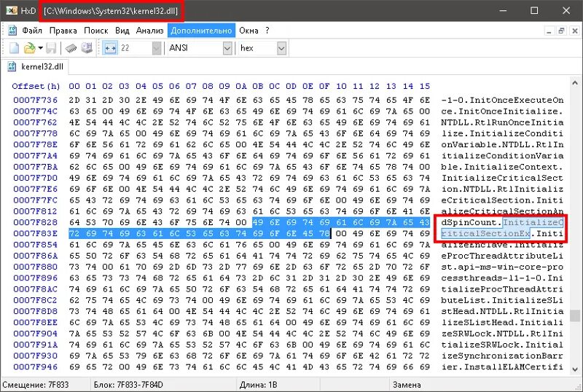
Task: Click offset label 0007F8D8
Action: coord(35,311)
